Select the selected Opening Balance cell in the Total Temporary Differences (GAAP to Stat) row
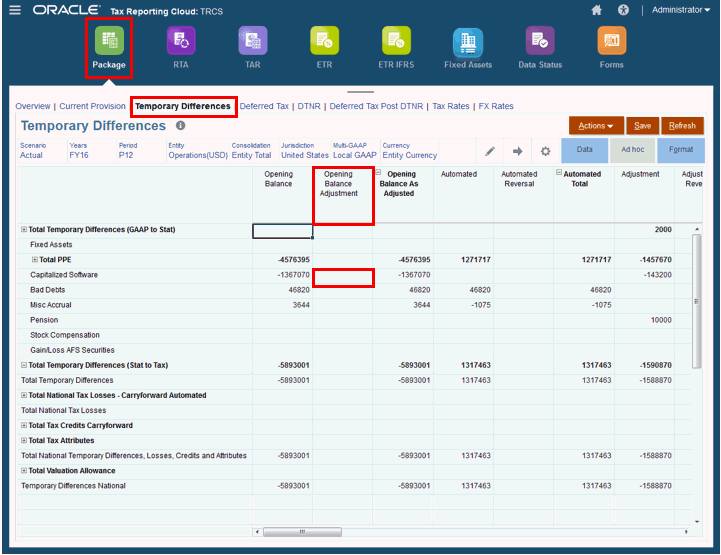 coord(282,231)
